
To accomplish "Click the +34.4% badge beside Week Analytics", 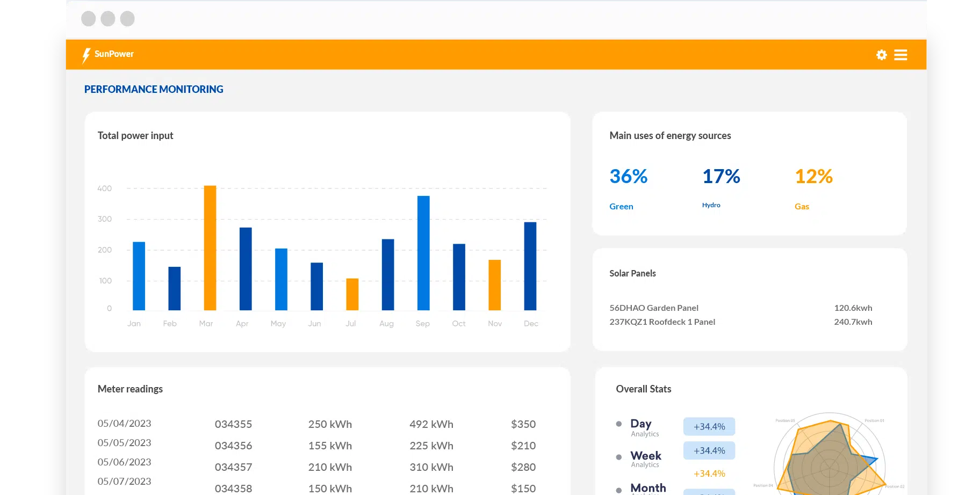I will (709, 450).
